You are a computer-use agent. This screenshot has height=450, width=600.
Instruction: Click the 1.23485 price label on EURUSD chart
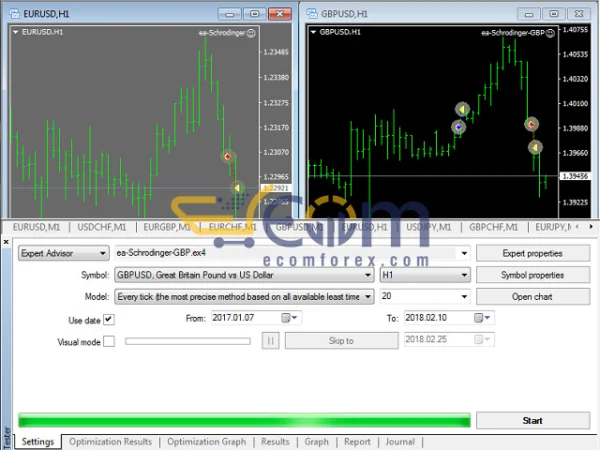276,52
